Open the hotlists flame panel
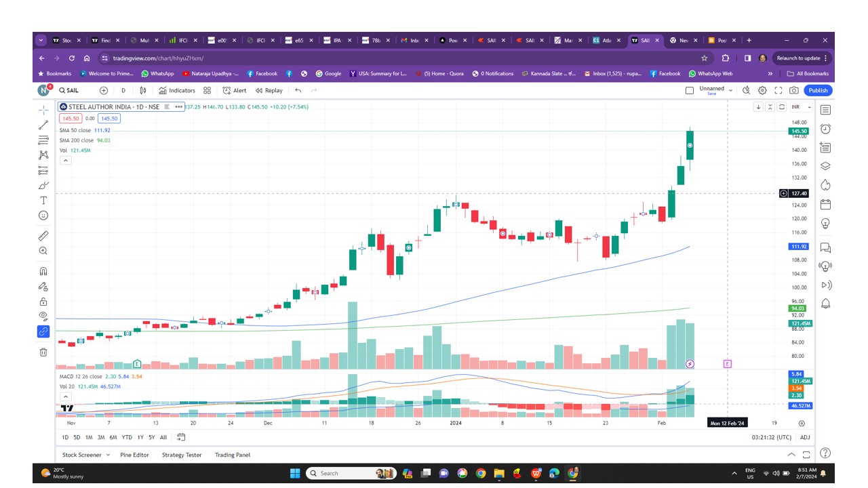868x488 pixels. tap(825, 185)
